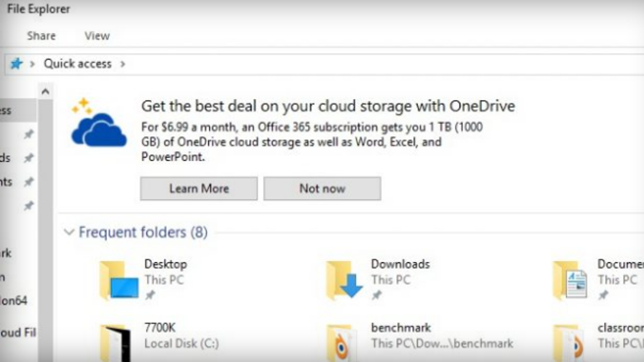Screen dimensions: 644x362
Task: Collapse the Frequent folders section
Action: 69,232
